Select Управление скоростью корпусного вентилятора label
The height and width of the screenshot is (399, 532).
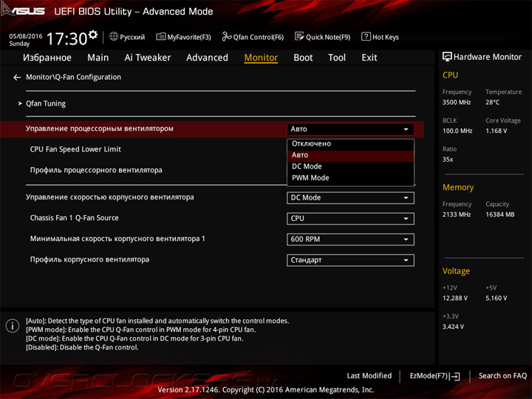[110, 197]
